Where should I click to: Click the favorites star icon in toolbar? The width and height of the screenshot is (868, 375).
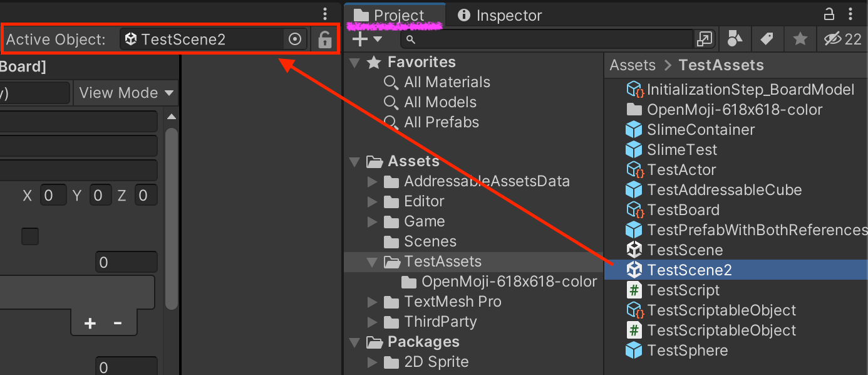(800, 40)
